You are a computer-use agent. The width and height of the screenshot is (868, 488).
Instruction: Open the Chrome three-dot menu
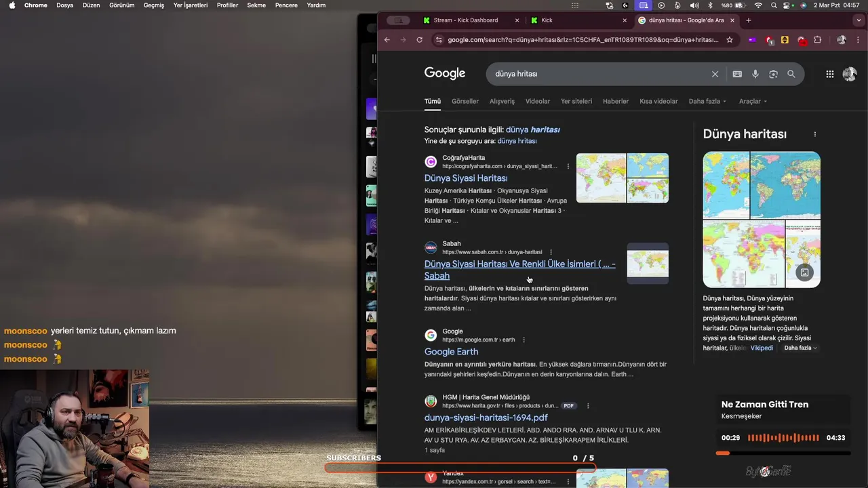(859, 40)
